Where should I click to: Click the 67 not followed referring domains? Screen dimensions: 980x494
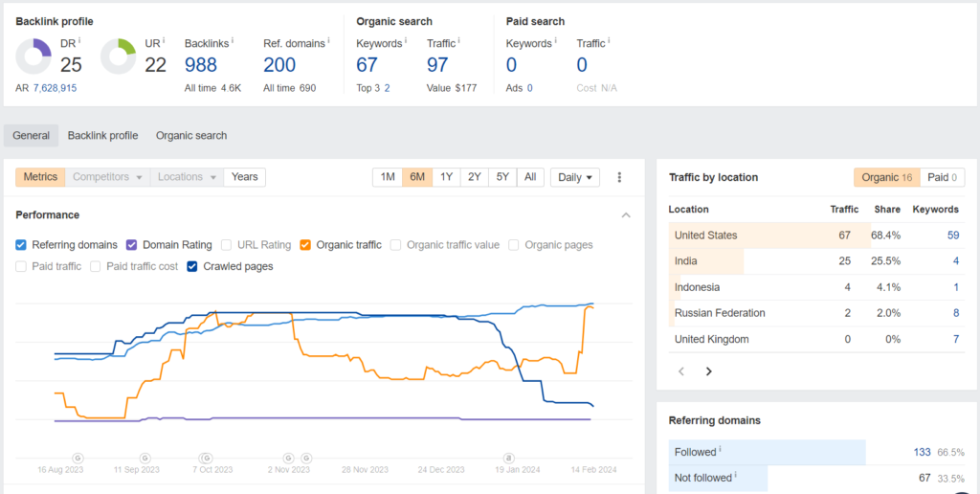pyautogui.click(x=925, y=479)
